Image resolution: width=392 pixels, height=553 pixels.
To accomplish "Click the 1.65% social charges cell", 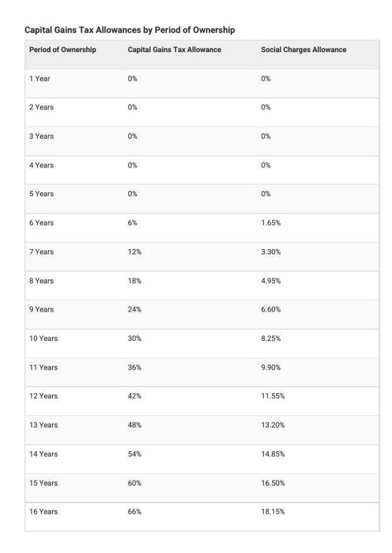I will point(270,223).
